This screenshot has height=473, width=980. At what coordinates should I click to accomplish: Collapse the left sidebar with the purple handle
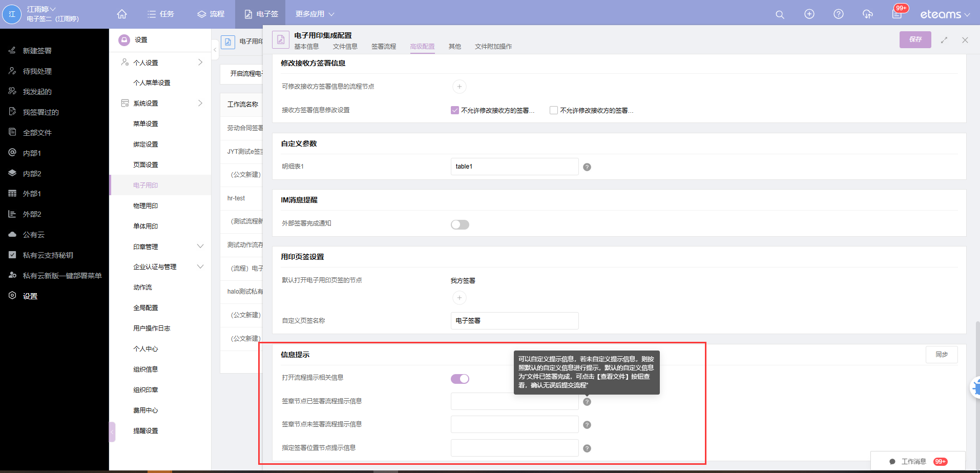click(112, 432)
